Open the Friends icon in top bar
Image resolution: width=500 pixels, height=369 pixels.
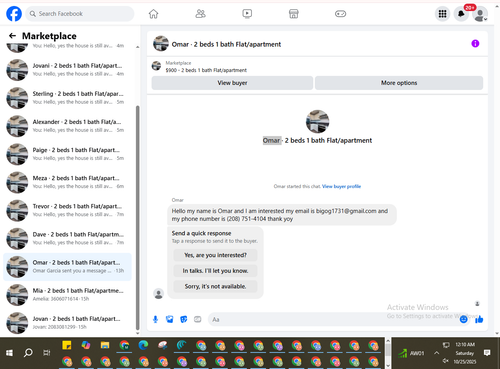click(x=200, y=14)
